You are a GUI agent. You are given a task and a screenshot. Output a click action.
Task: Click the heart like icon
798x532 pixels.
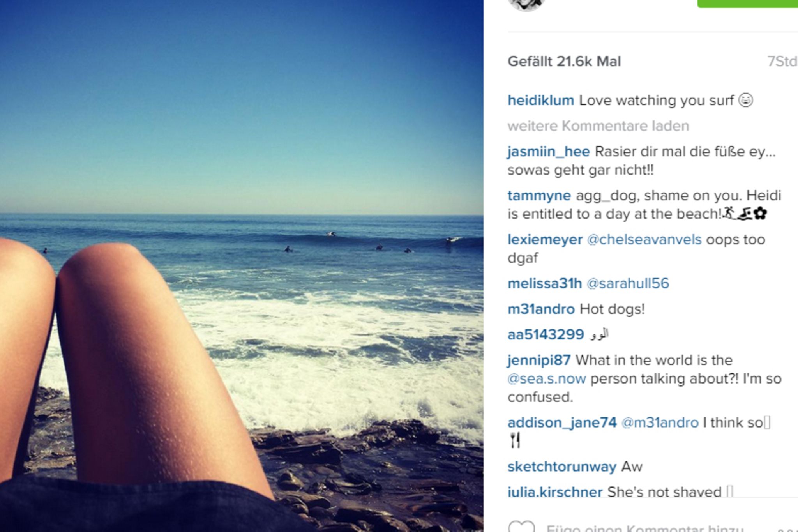(x=522, y=527)
